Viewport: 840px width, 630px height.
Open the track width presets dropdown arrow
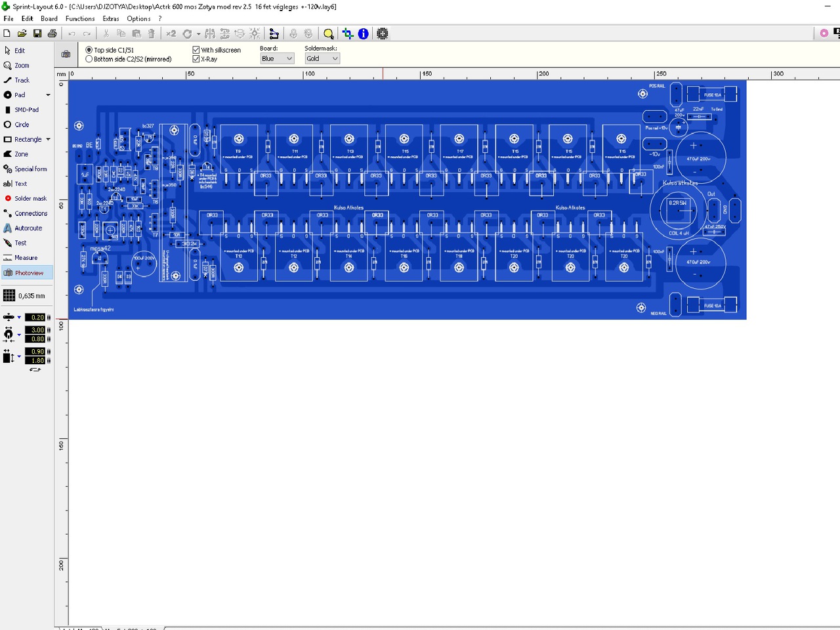19,318
